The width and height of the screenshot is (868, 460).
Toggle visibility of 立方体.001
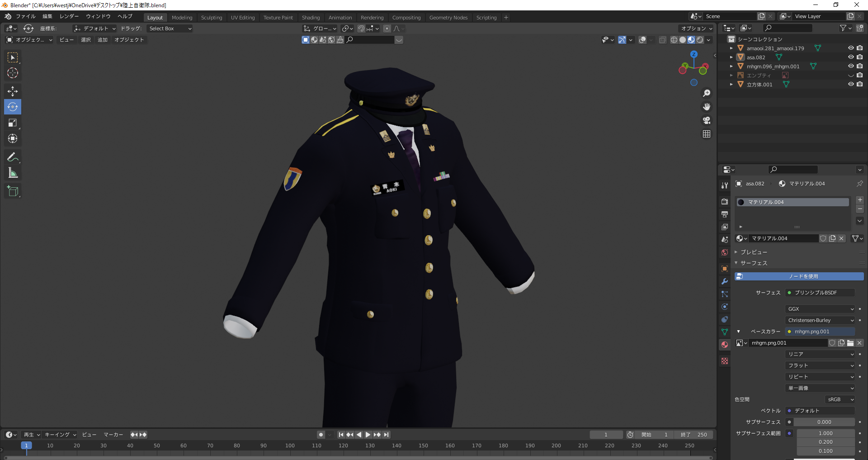[x=851, y=84]
